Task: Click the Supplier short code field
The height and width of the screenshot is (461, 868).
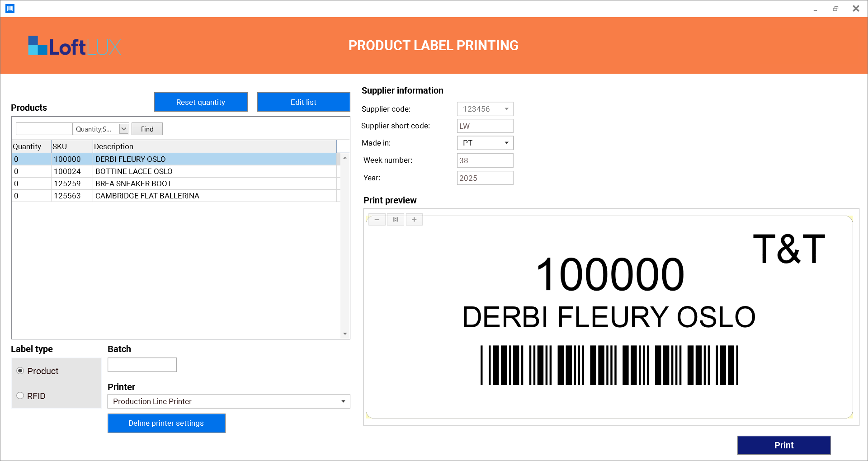Action: 485,126
